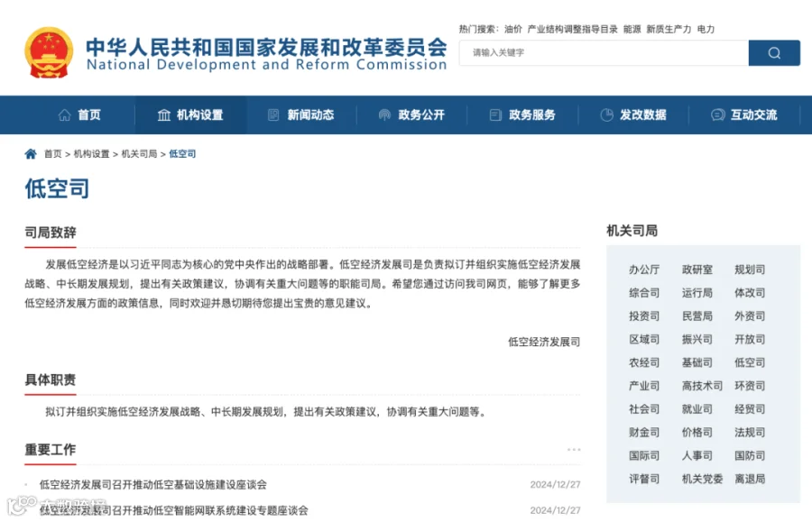This screenshot has width=812, height=522.
Task: Open 开放司 in the department list
Action: tap(750, 339)
